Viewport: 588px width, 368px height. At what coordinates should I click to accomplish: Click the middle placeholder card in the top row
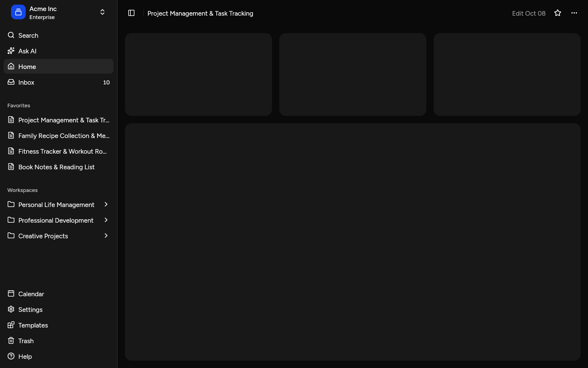coord(353,75)
